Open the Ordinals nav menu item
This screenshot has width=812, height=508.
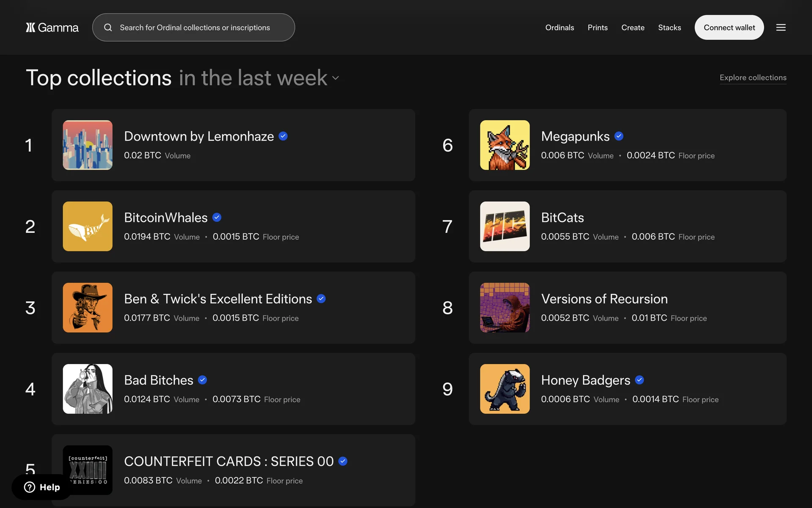click(x=560, y=28)
